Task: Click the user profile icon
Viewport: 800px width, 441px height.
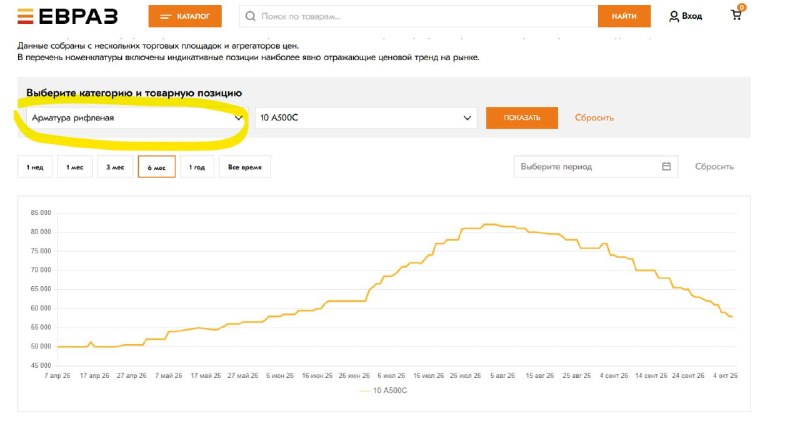Action: pos(674,16)
